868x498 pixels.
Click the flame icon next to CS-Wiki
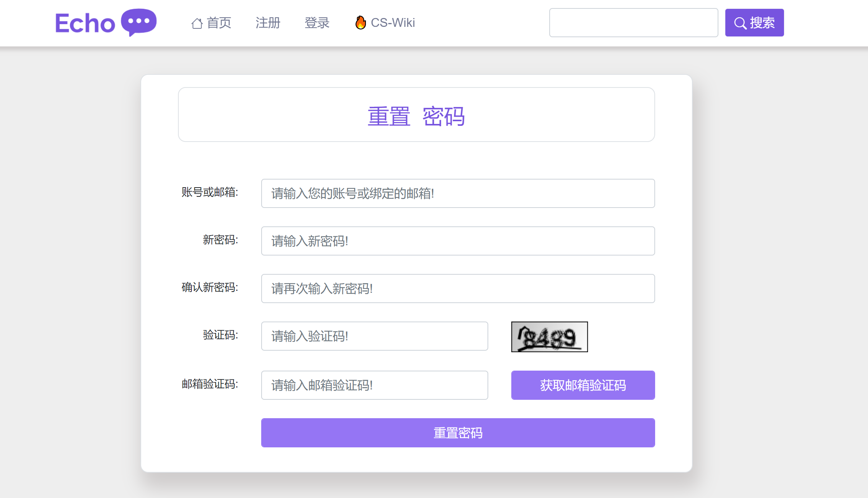[x=360, y=23]
